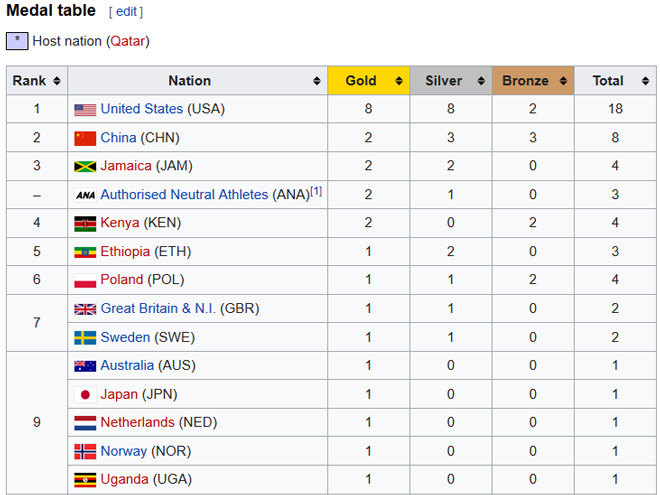This screenshot has width=660, height=495.
Task: Open the Medal table edit link
Action: click(126, 12)
